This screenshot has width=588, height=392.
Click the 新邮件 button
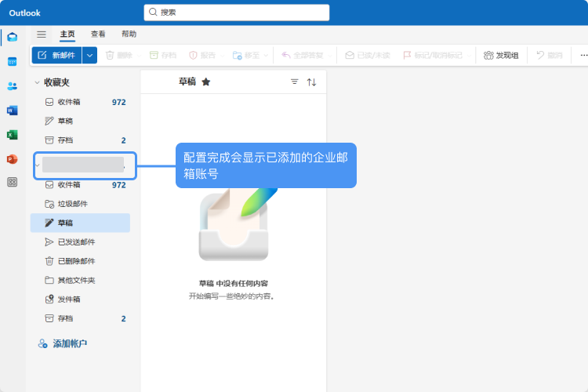(x=56, y=55)
